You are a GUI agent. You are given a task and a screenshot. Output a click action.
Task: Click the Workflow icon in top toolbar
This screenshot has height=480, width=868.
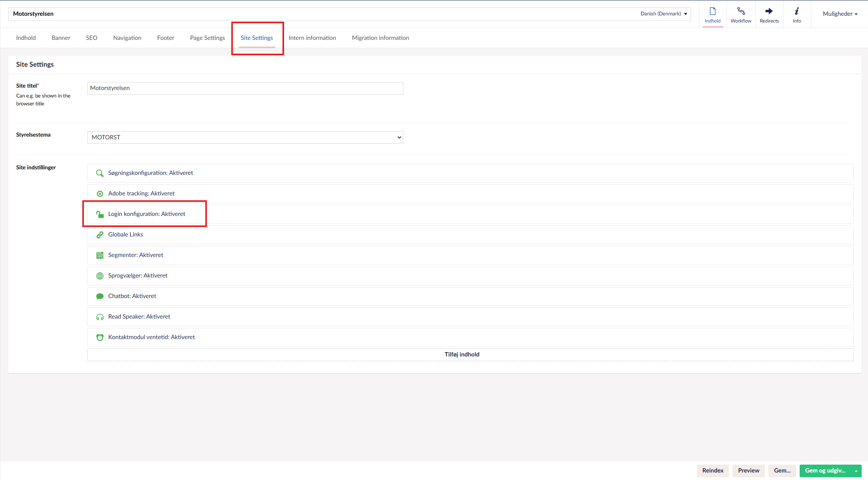pyautogui.click(x=741, y=11)
